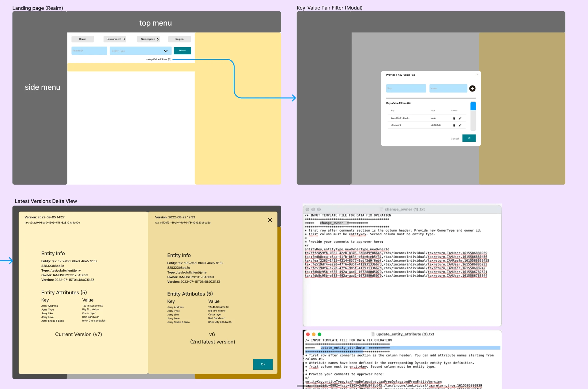This screenshot has height=389, width=588.
Task: Click yellow minimize dot of update_entity_attribute window
Action: pyautogui.click(x=314, y=334)
